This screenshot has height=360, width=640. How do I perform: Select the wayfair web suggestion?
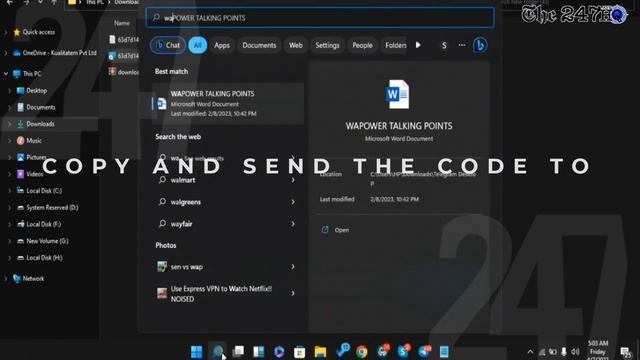227,224
